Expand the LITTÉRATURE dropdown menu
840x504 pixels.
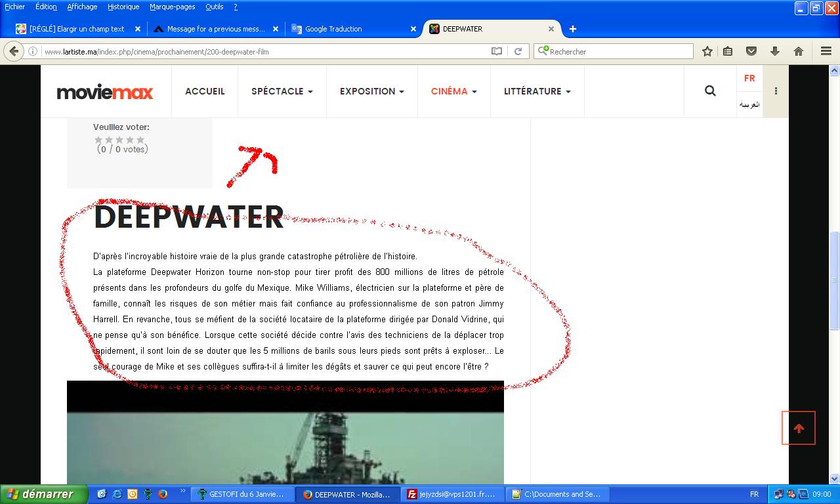(537, 91)
